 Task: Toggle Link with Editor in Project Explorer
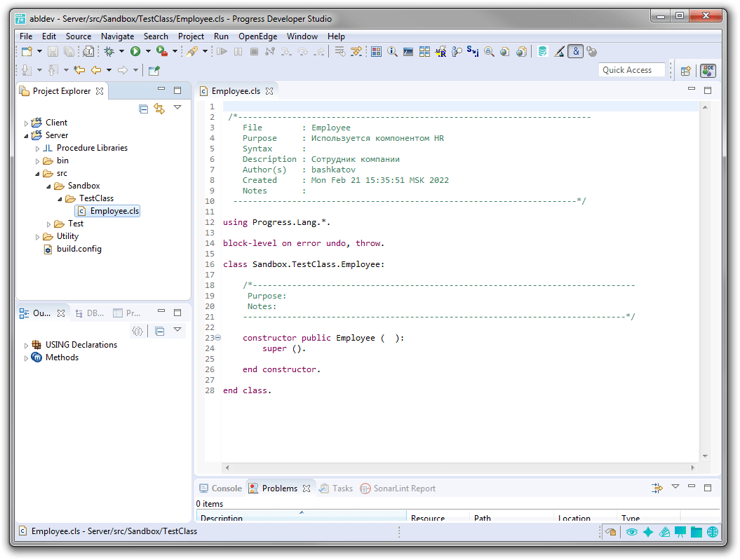coord(159,109)
